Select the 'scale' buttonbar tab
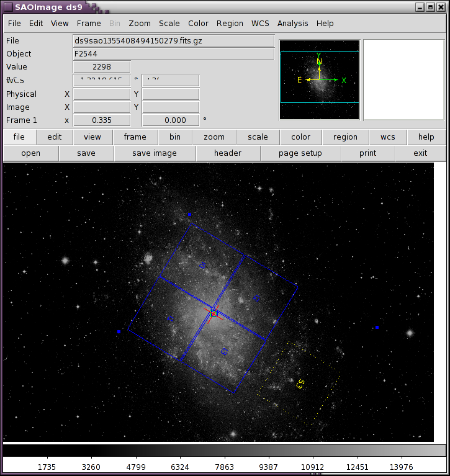This screenshot has width=450, height=476. (x=258, y=137)
